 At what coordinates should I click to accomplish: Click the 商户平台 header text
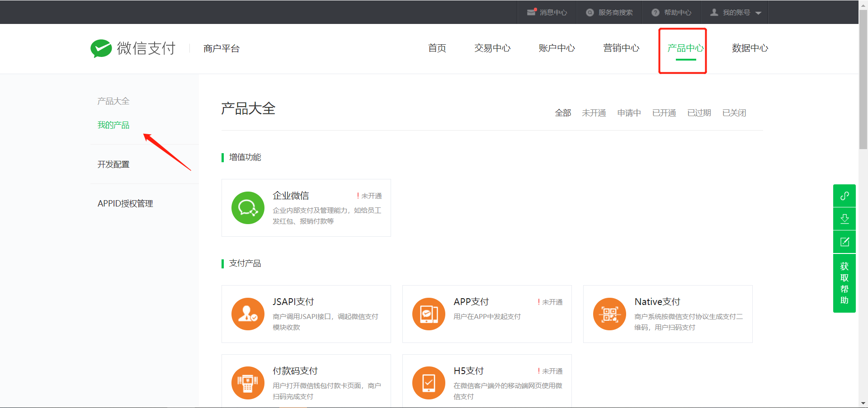click(222, 48)
